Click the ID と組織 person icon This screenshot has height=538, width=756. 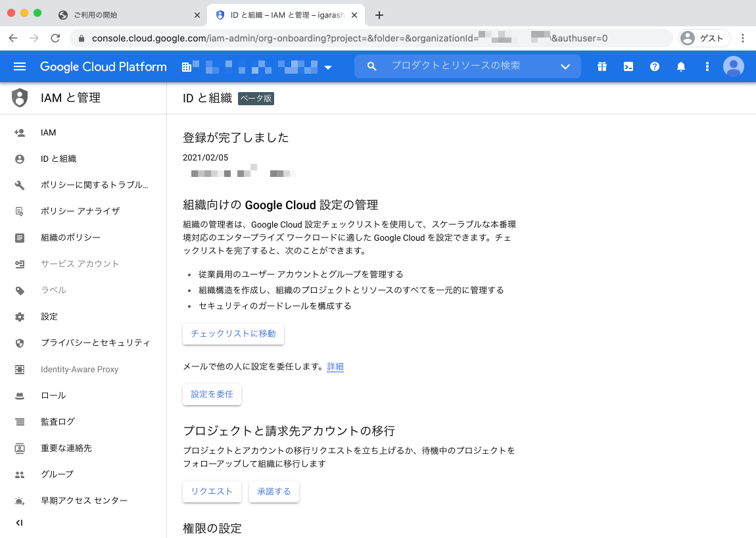(20, 159)
